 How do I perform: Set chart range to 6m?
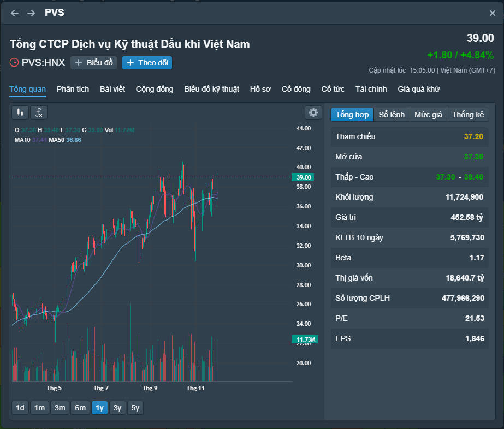pos(80,408)
